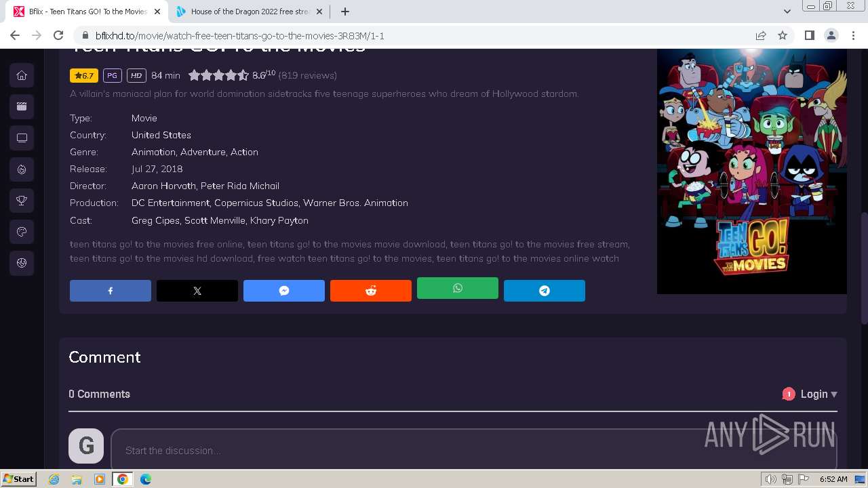Click the Teen Titans GO movie poster

(x=752, y=171)
